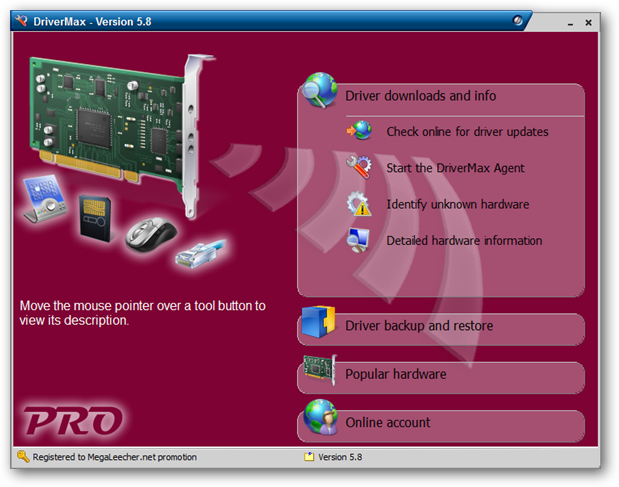This screenshot has width=619, height=487.
Task: Click the globe with magnifier icon
Action: click(319, 90)
